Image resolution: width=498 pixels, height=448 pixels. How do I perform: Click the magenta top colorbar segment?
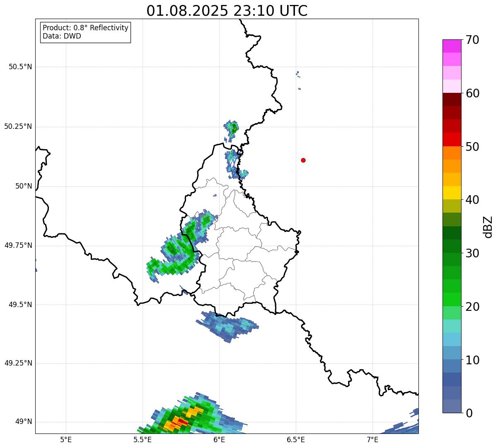point(452,46)
